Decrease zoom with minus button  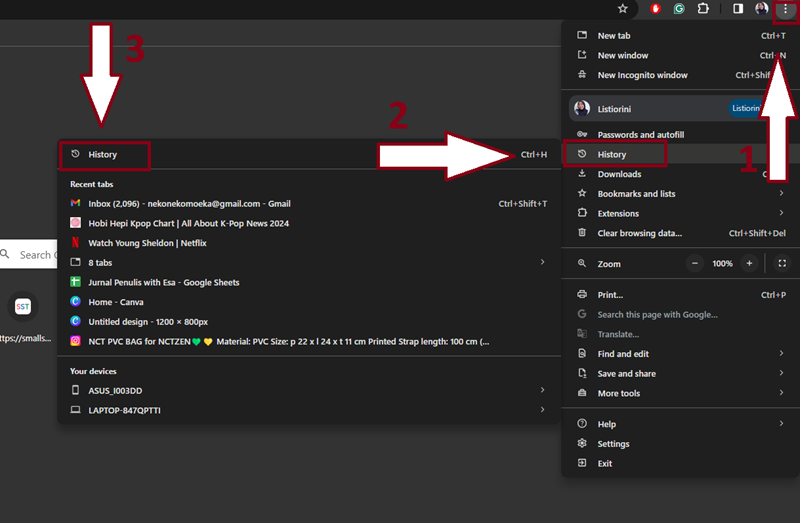[694, 264]
